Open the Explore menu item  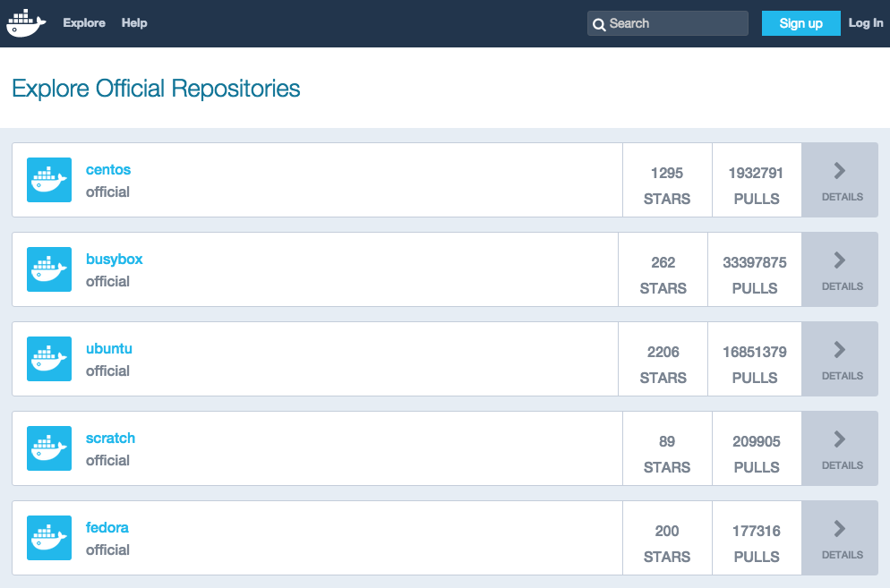click(84, 23)
